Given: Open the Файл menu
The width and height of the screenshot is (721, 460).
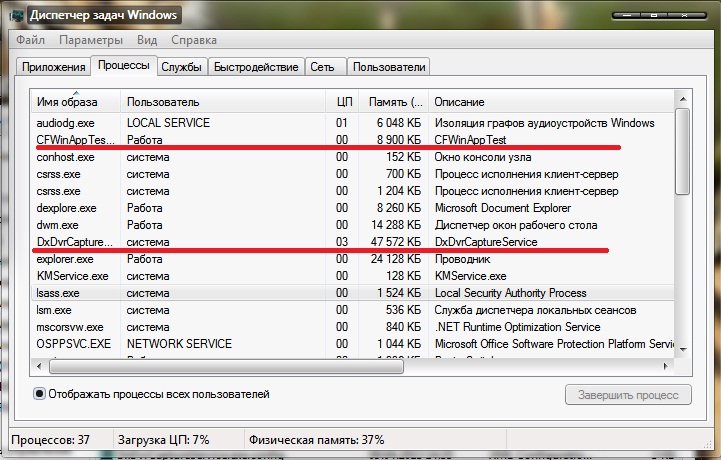Looking at the screenshot, I should click(30, 40).
